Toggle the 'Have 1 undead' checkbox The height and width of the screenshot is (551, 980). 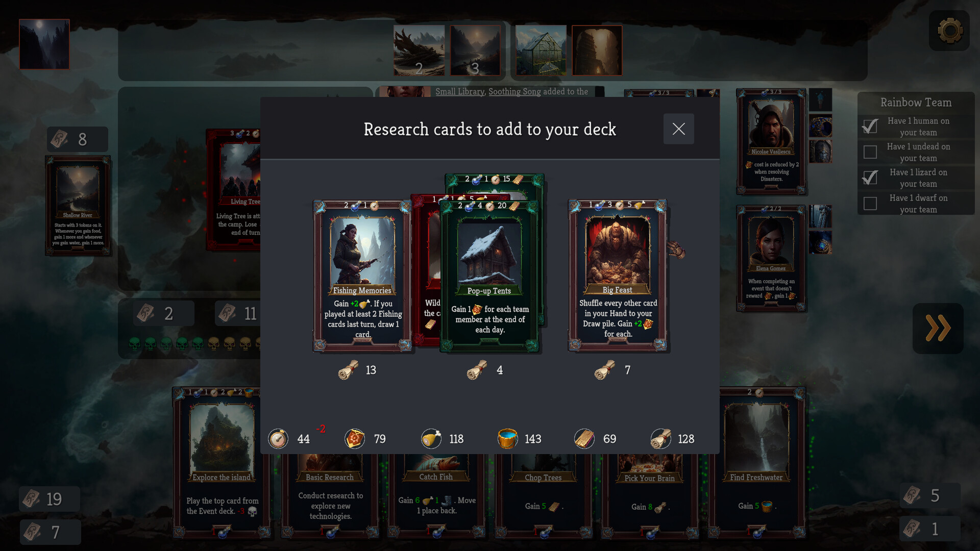870,152
